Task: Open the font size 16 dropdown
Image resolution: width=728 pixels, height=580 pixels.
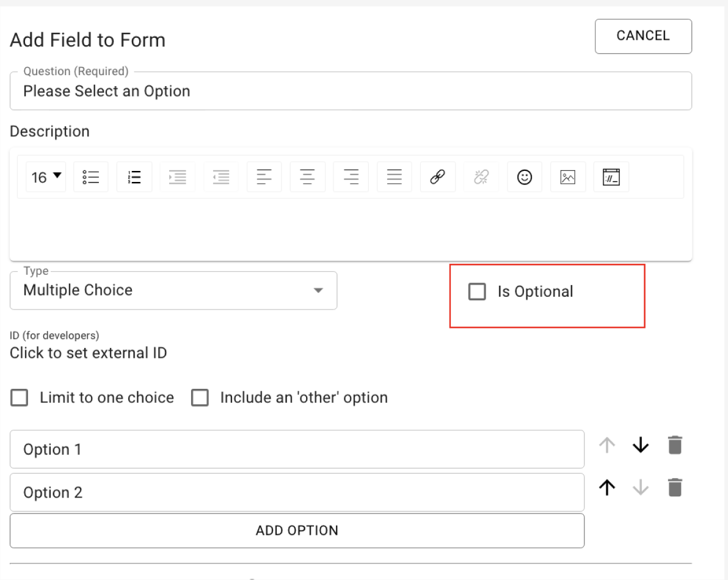Action: coord(46,177)
